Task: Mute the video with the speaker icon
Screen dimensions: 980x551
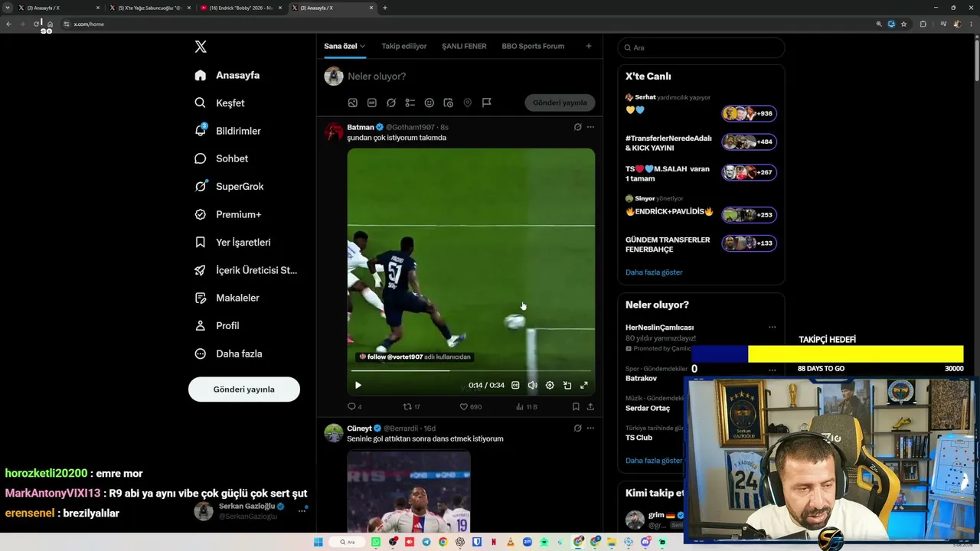Action: pyautogui.click(x=533, y=386)
